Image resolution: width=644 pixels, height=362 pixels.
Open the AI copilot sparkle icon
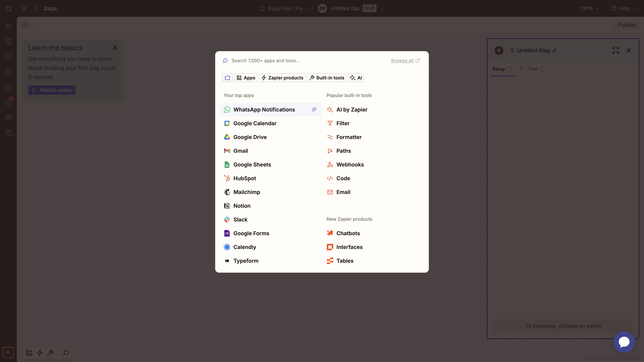click(8, 352)
